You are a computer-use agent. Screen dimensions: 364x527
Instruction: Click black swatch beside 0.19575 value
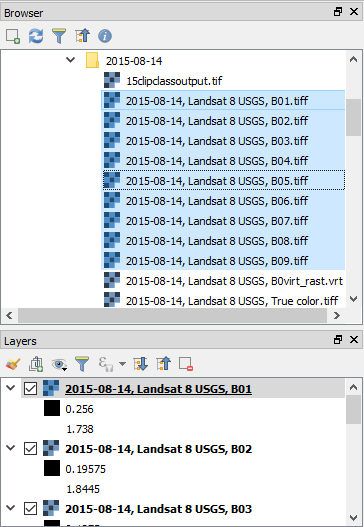coord(52,468)
